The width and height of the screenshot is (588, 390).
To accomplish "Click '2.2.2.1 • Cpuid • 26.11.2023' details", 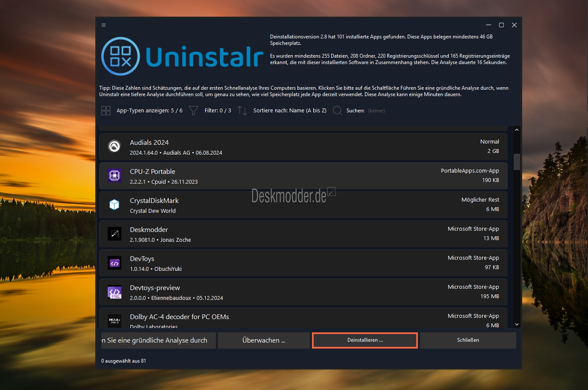I will pyautogui.click(x=164, y=182).
